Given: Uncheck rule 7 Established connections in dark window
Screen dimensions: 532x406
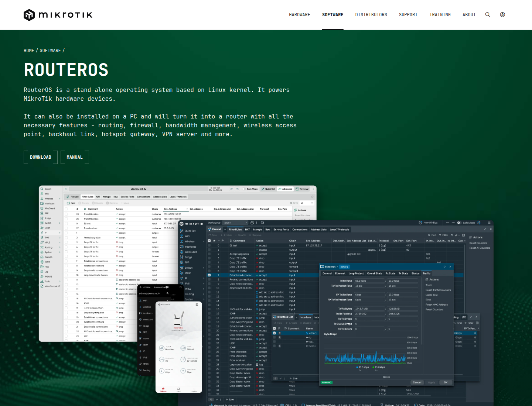Looking at the screenshot, I should pyautogui.click(x=209, y=275).
